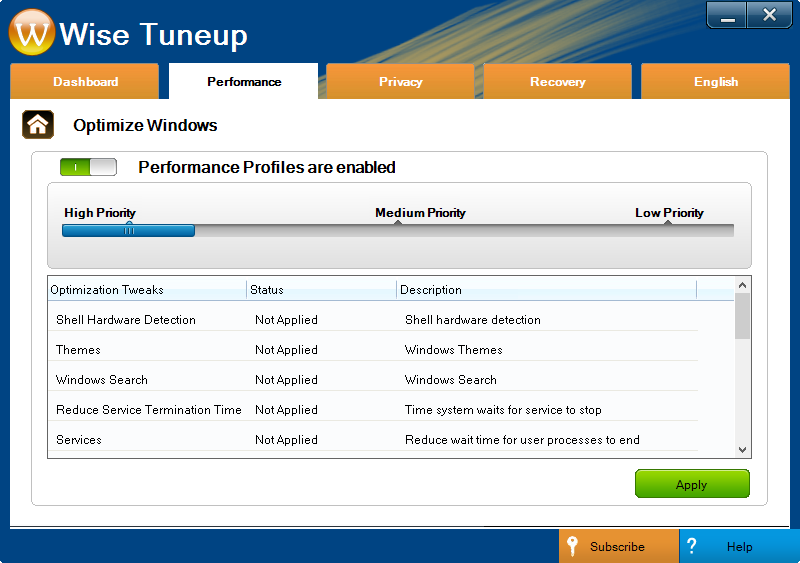The image size is (800, 563).
Task: Sort by Optimization Tweaks column header
Action: [x=147, y=289]
